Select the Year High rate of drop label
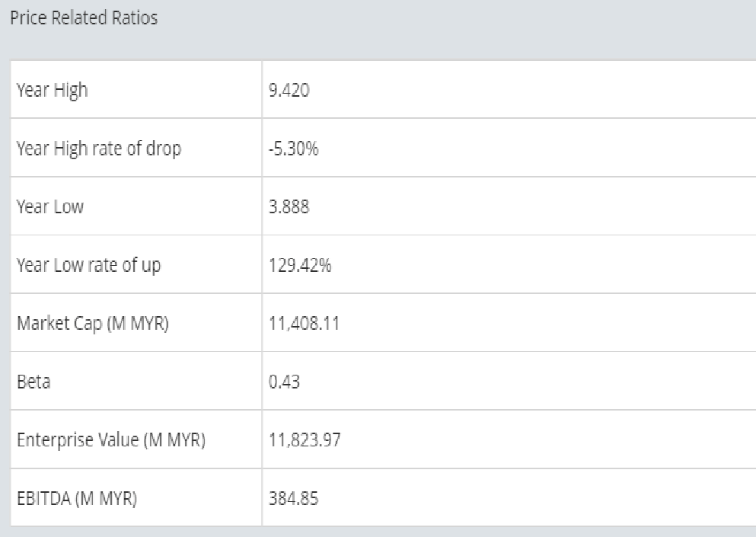 pyautogui.click(x=99, y=149)
